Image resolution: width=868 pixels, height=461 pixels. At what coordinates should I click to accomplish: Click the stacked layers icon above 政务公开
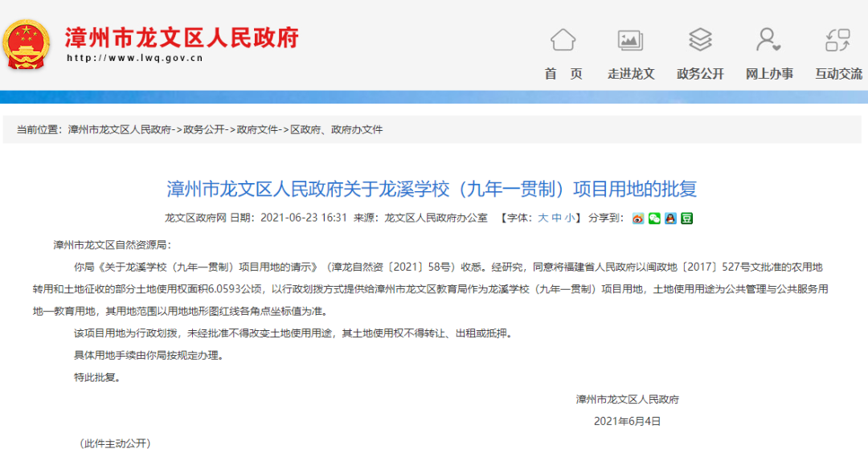pyautogui.click(x=700, y=39)
